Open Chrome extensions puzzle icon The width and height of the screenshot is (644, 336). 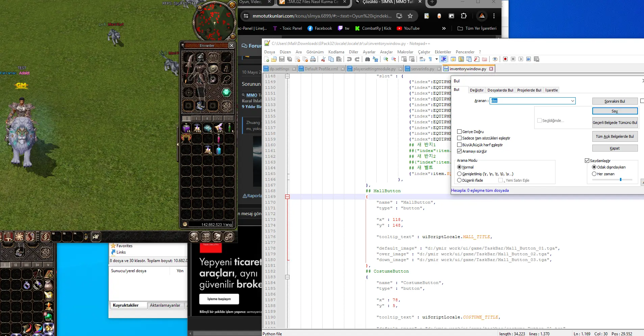pos(464,16)
